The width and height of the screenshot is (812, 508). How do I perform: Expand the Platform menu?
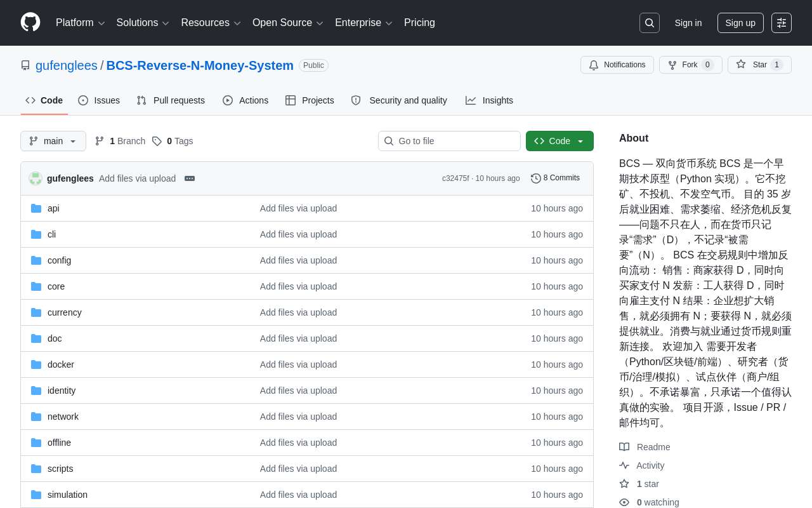(x=80, y=23)
